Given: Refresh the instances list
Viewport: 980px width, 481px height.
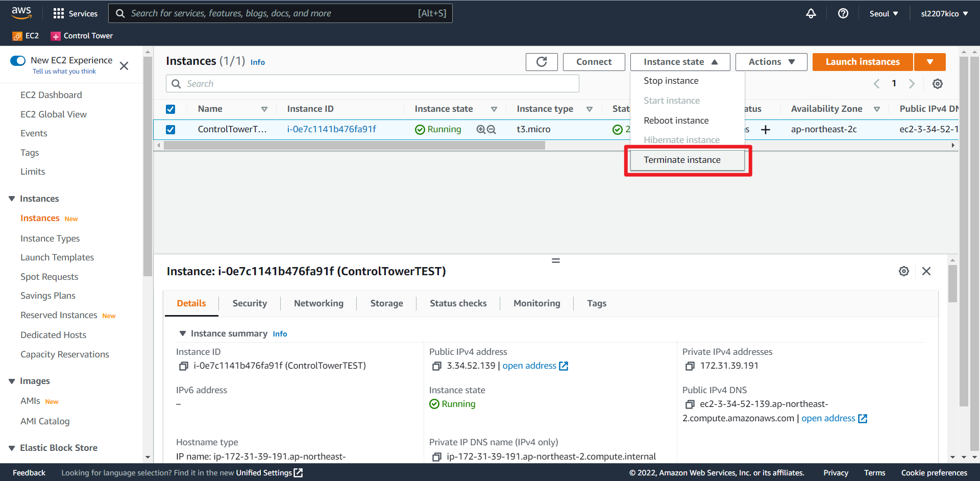Looking at the screenshot, I should point(542,61).
